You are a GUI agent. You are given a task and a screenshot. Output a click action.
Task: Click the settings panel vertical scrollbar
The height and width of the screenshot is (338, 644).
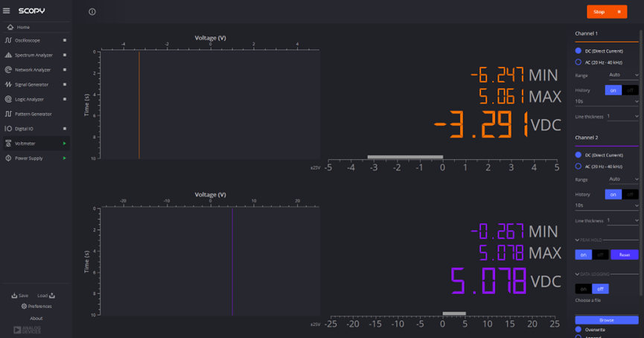tap(641, 162)
